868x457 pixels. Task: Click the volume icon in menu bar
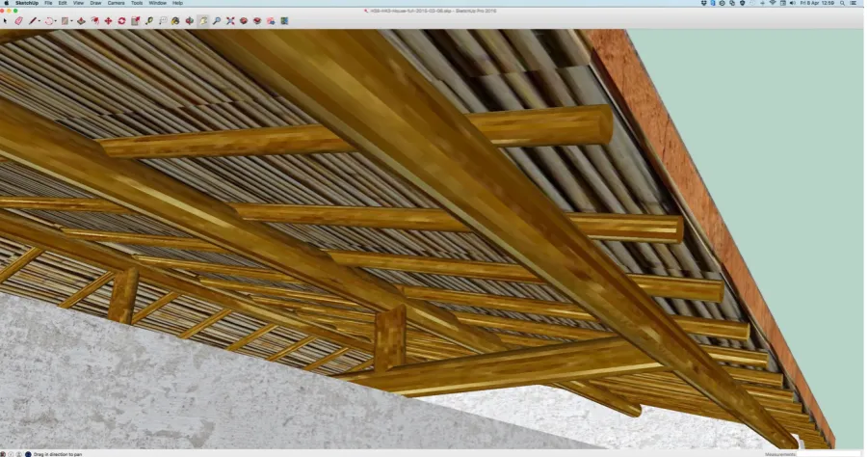[x=792, y=3]
